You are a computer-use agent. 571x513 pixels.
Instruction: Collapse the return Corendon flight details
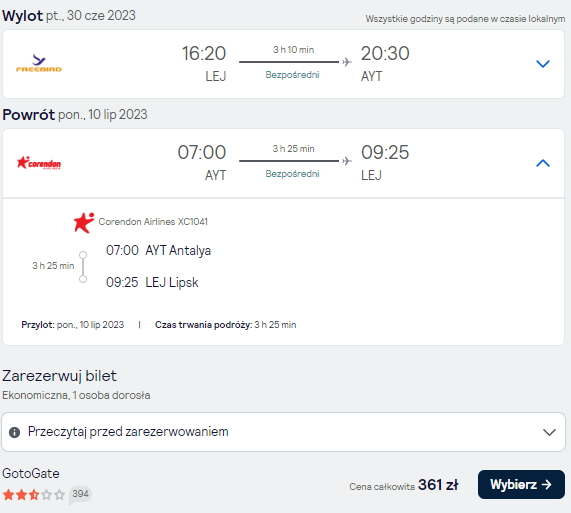(x=543, y=163)
